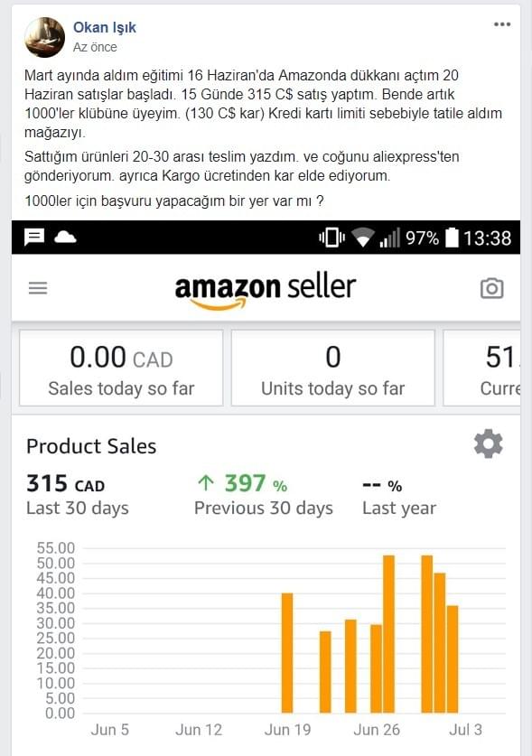Viewport: 532px width, 756px height.
Task: Click the battery icon in status bar
Action: click(x=452, y=238)
